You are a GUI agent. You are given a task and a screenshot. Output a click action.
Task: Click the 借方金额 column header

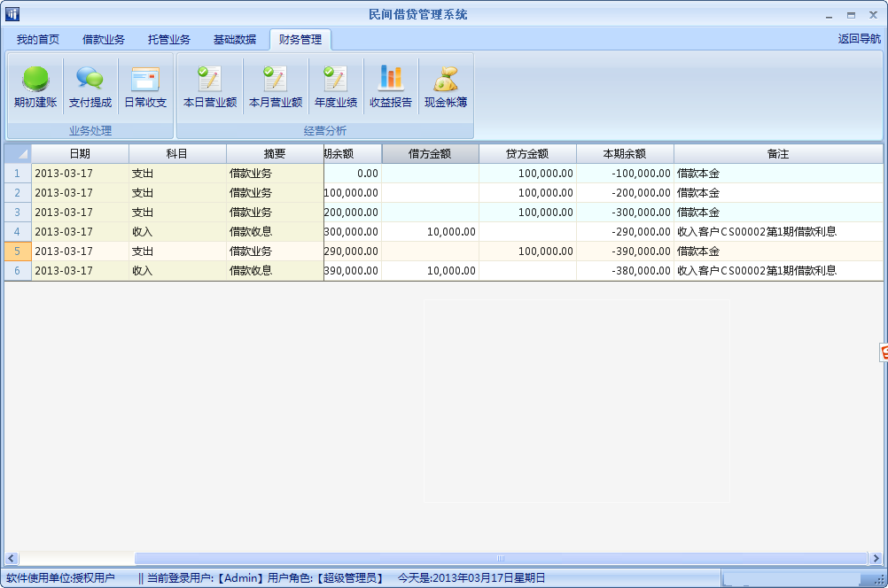click(430, 154)
